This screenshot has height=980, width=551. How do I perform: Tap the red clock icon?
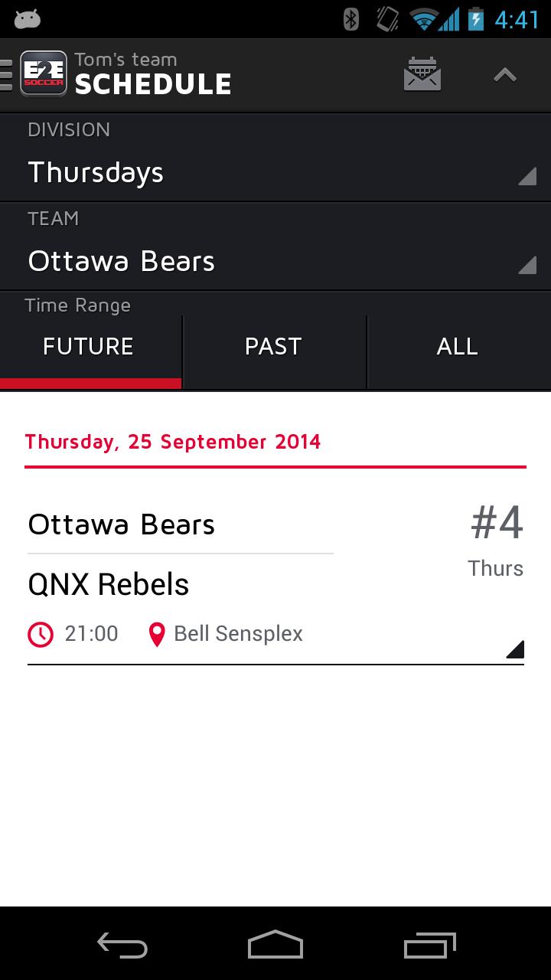pyautogui.click(x=41, y=634)
